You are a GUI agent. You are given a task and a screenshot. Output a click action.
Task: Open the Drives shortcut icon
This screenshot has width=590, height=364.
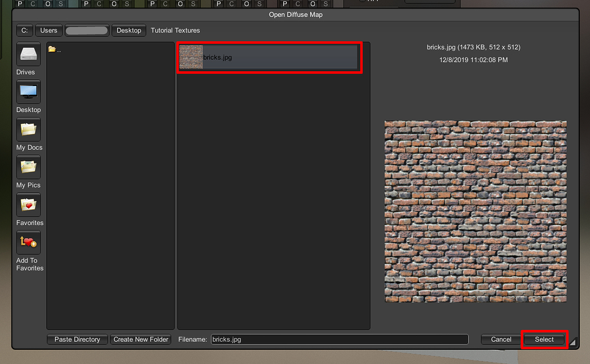point(29,55)
